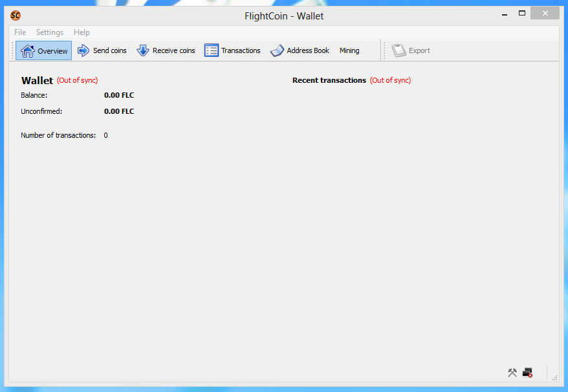This screenshot has height=392, width=568.
Task: Click the network connection status icon
Action: (527, 373)
